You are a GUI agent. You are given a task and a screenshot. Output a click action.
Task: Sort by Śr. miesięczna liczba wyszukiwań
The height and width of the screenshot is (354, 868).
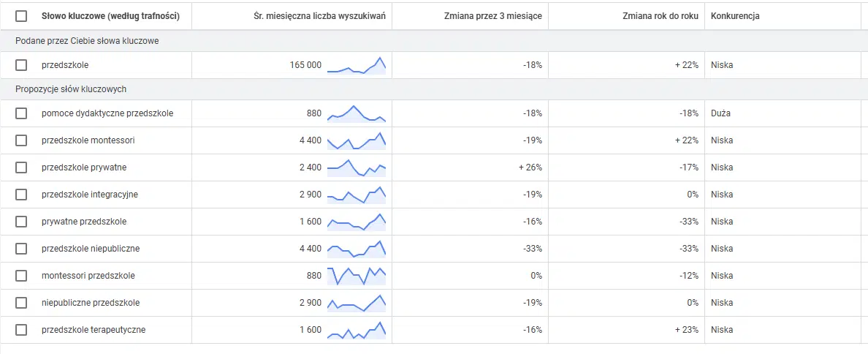tap(319, 16)
